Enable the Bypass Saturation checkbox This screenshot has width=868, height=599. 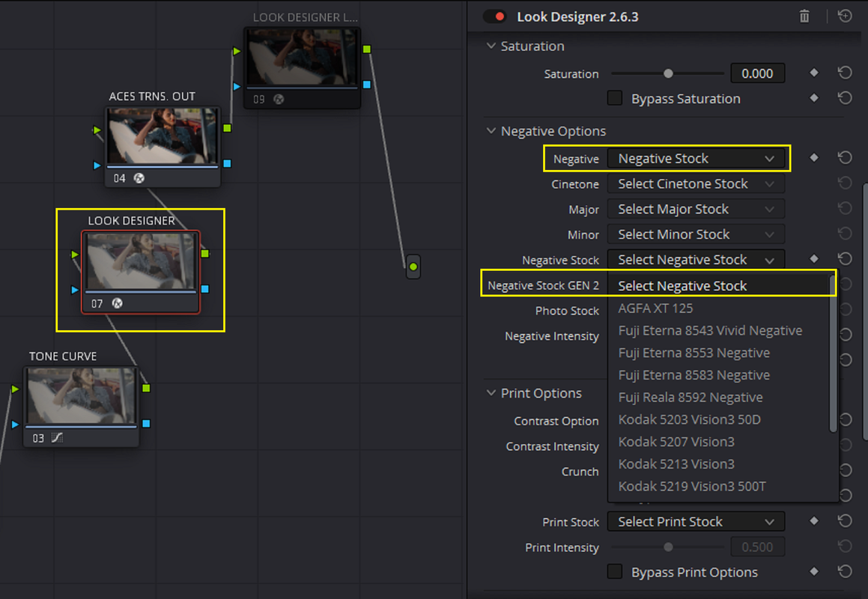coord(614,98)
